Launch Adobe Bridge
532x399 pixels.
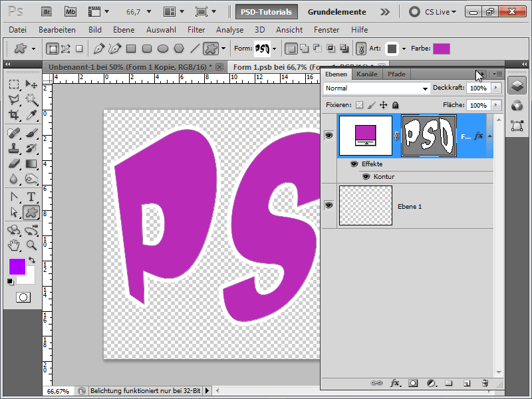(47, 12)
